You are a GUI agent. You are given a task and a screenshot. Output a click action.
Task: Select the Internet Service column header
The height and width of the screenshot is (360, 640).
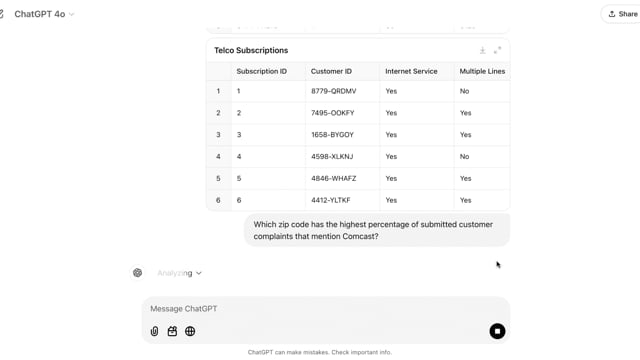(411, 71)
